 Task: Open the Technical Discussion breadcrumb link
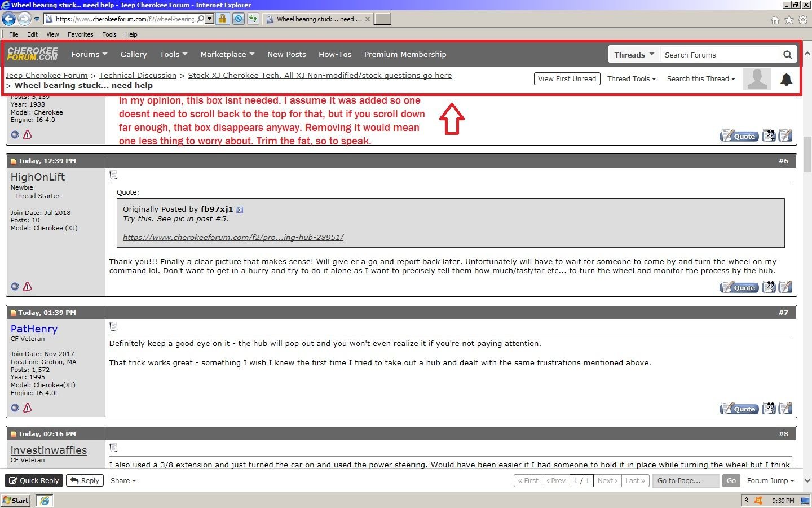(x=138, y=75)
